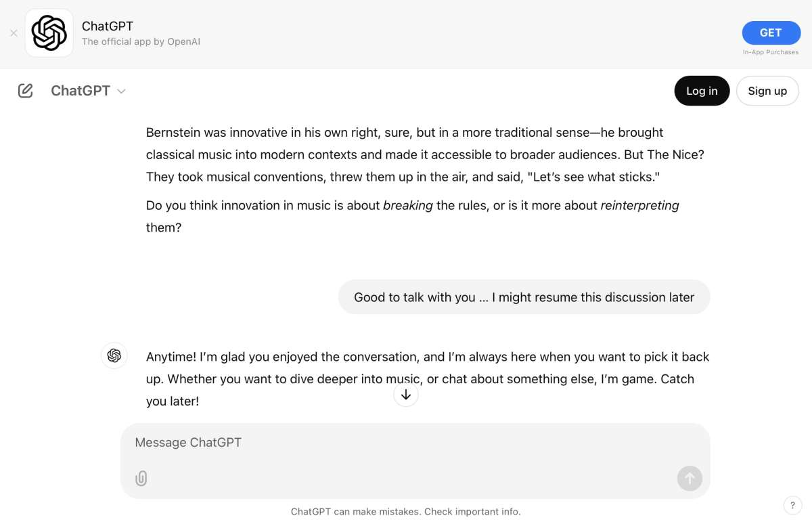
Task: Click the "ChatGPT can make mistakes" footer notice
Action: 406,512
